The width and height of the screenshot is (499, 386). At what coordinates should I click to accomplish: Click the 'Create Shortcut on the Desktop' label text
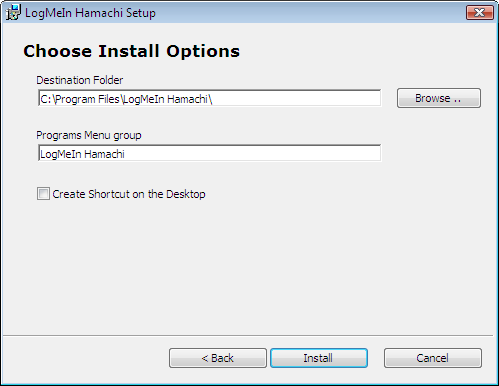click(129, 194)
